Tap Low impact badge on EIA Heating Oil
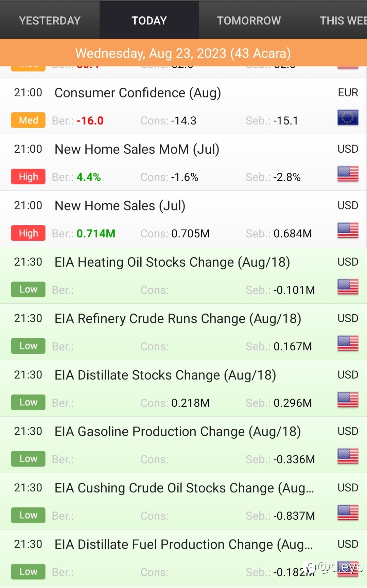This screenshot has height=588, width=367. pyautogui.click(x=28, y=289)
